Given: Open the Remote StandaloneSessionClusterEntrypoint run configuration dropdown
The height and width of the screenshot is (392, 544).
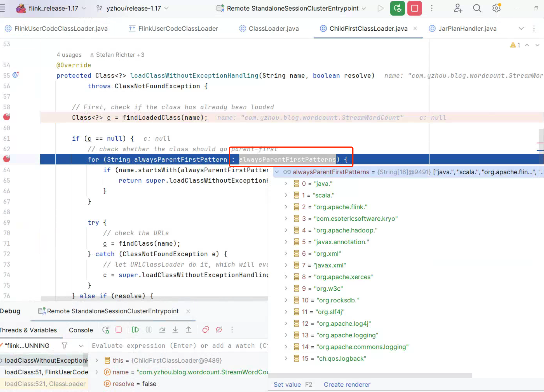Looking at the screenshot, I should (x=364, y=8).
